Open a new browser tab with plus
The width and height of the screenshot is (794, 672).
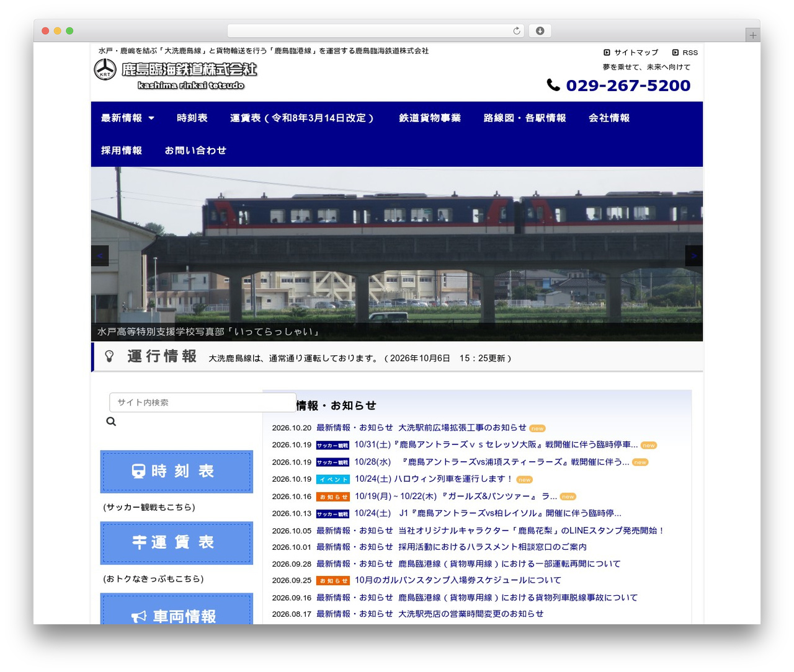point(752,35)
